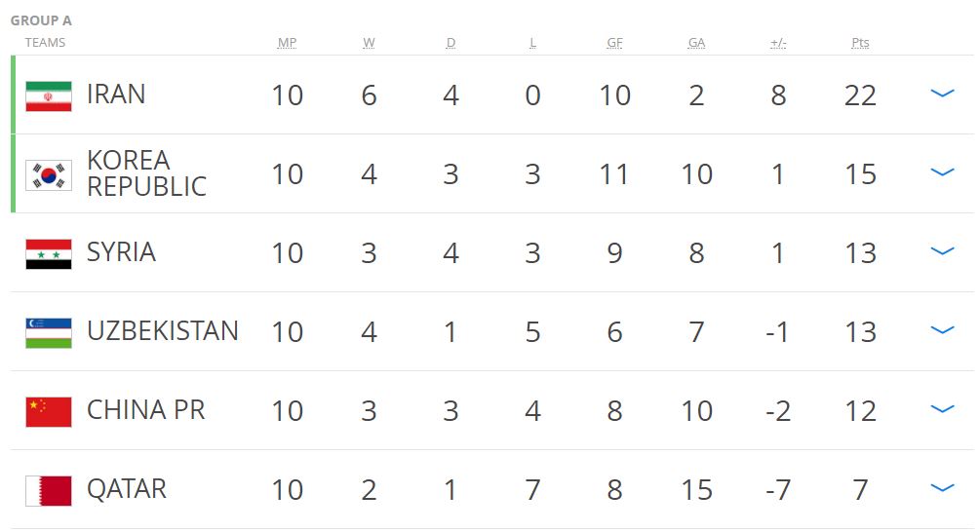Click the Iran flag icon
Viewport: 980px width, 532px height.
click(49, 95)
